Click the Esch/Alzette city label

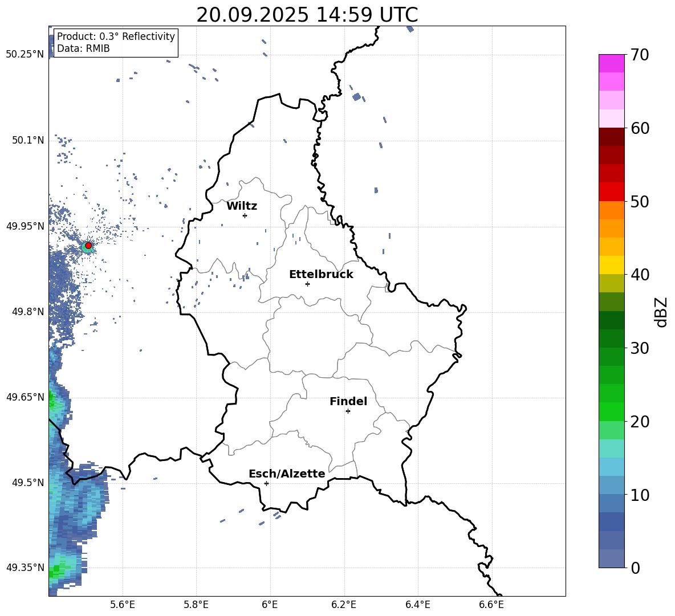coord(287,474)
